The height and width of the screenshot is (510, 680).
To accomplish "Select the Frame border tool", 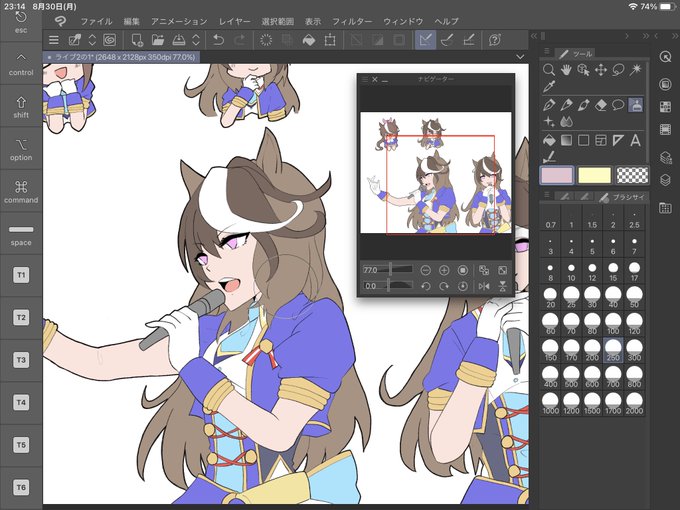I will coord(601,141).
